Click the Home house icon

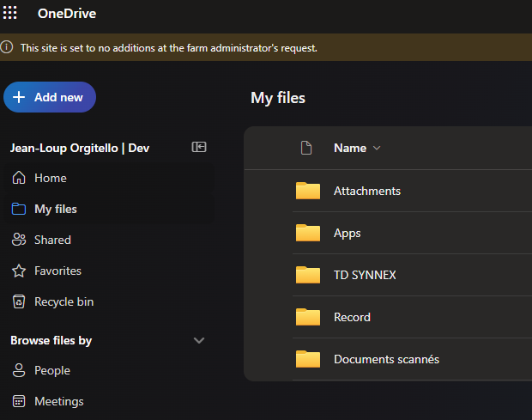(19, 178)
